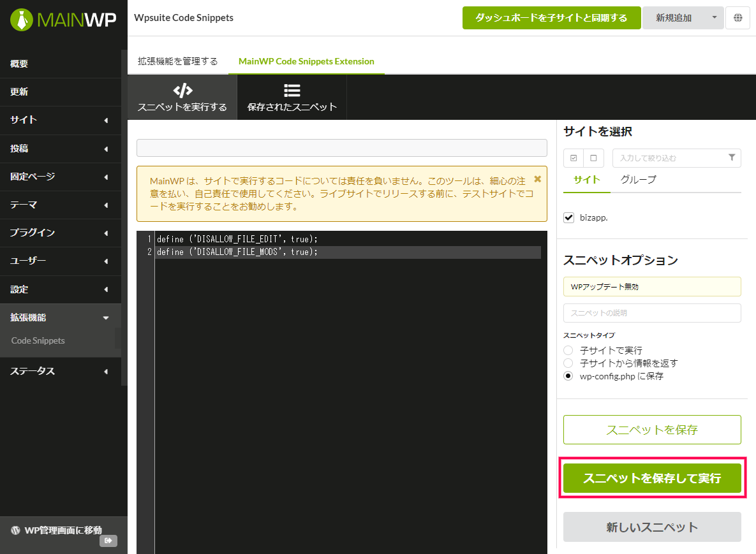Click ダッシュボードを子サイトと同期する button

click(x=552, y=18)
